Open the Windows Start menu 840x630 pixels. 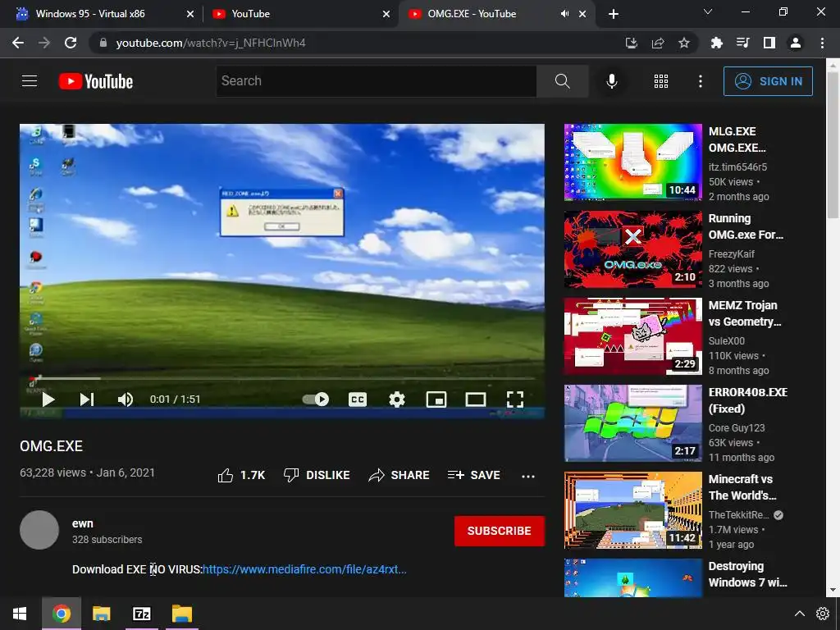20,614
